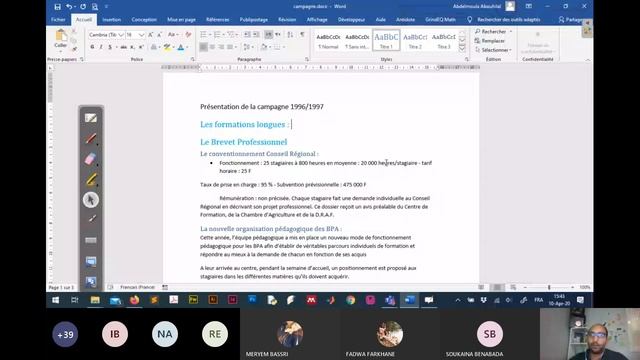Open Police font dialog launcher
The width and height of the screenshot is (640, 360).
(x=193, y=60)
